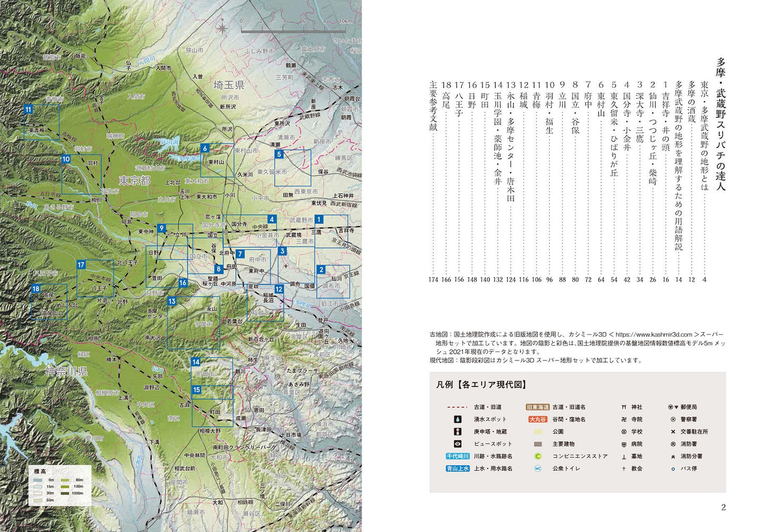Click the compass rose on the map

coord(222,26)
